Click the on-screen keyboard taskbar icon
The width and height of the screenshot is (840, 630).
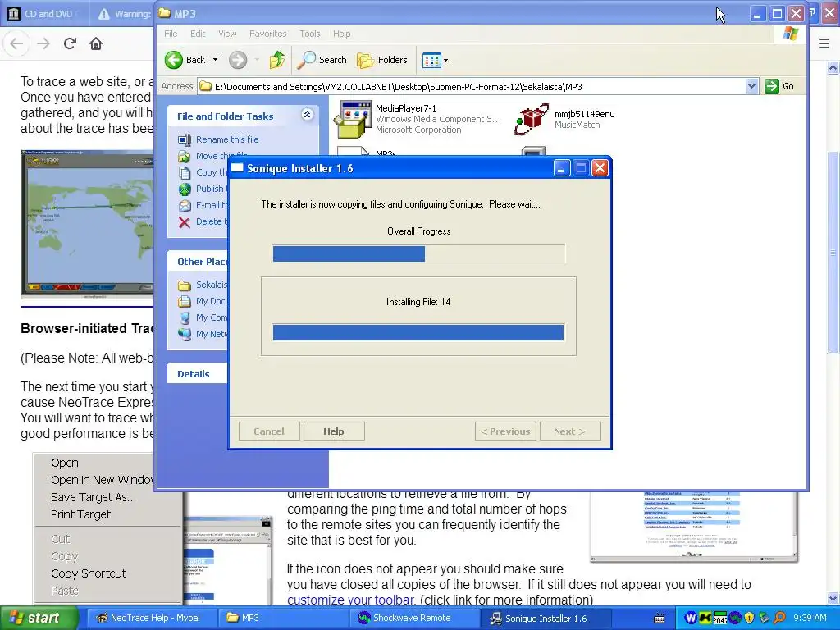point(660,619)
